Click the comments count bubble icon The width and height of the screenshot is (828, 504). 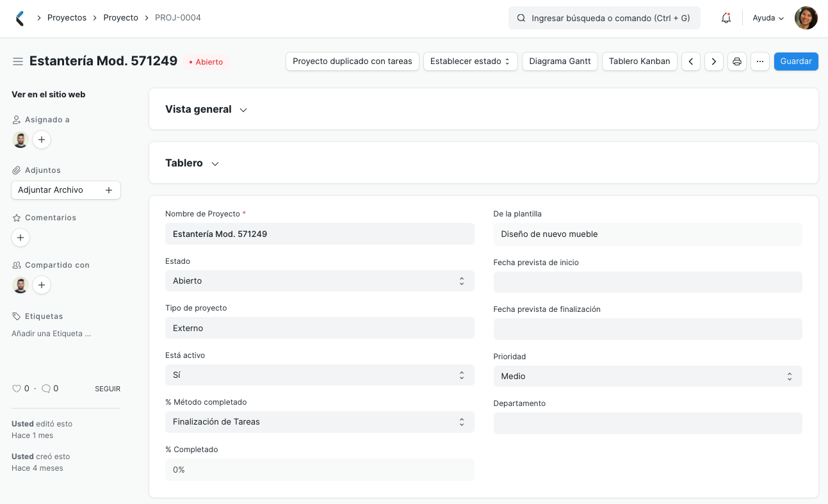coord(45,389)
